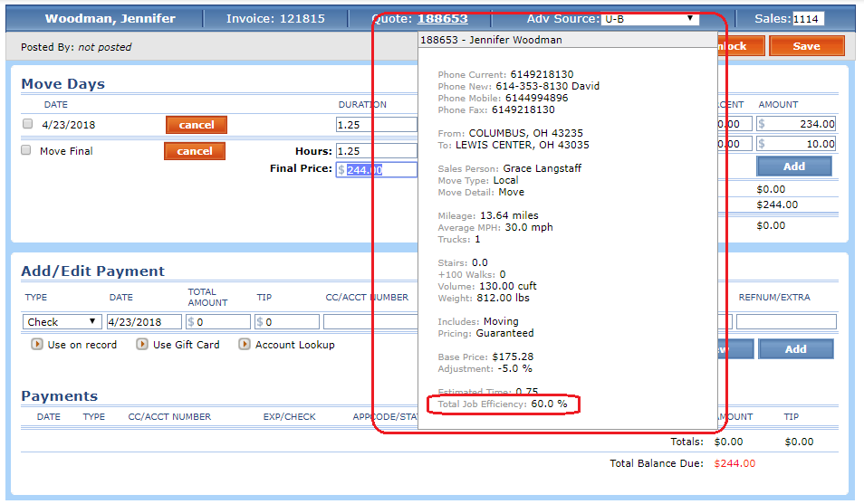This screenshot has height=504, width=864.
Task: Click the Use on record arrow icon
Action: 36,345
